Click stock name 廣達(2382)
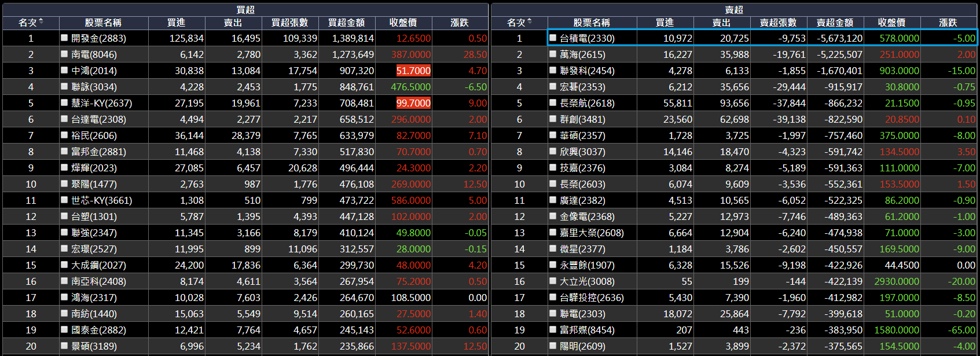Image resolution: width=980 pixels, height=356 pixels. (582, 200)
